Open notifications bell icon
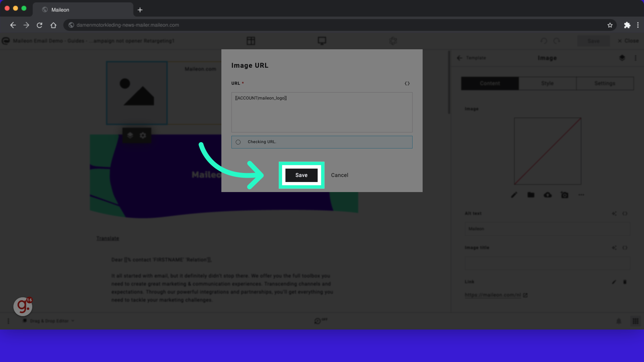This screenshot has height=362, width=644. [619, 321]
